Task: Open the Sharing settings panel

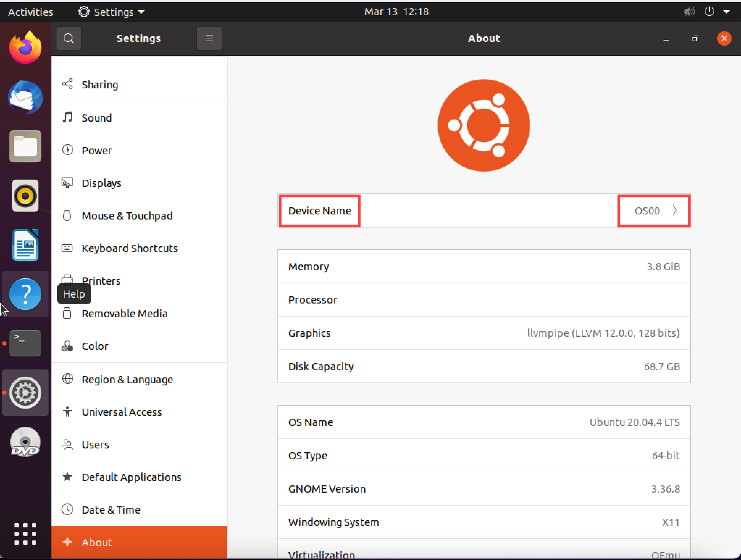Action: pyautogui.click(x=139, y=84)
